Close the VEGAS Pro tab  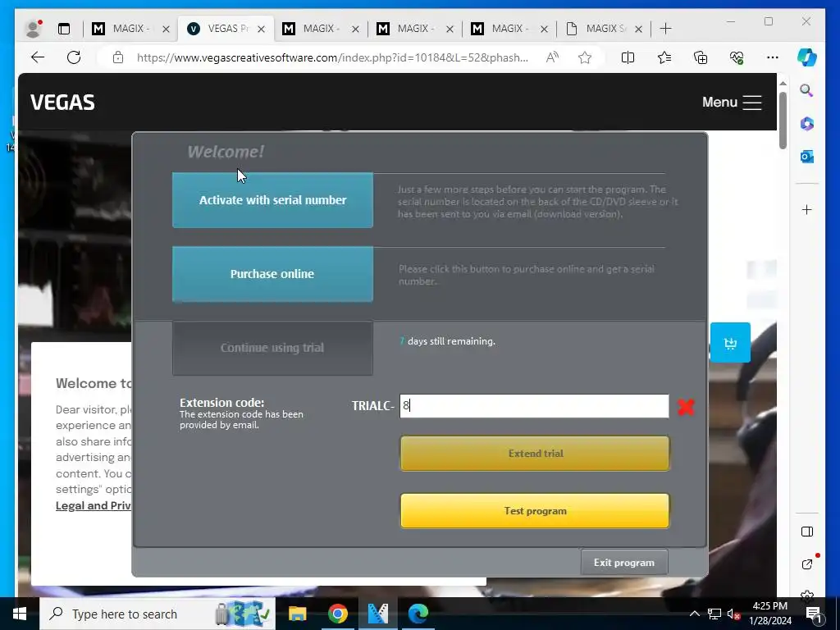[x=262, y=29]
